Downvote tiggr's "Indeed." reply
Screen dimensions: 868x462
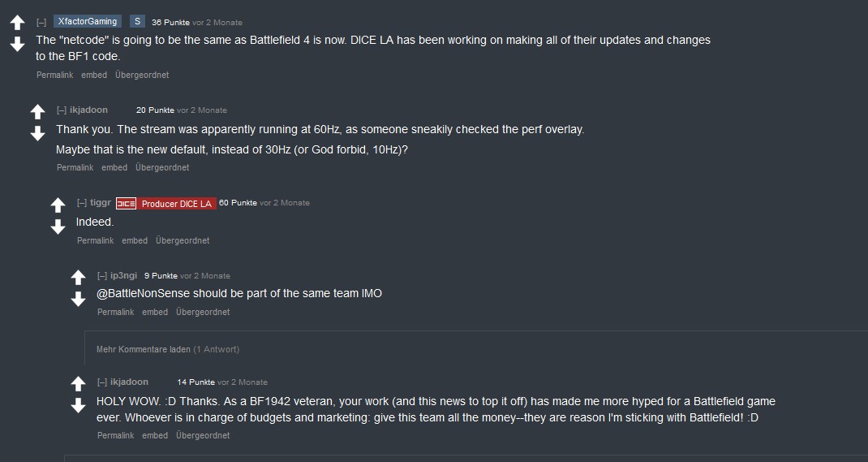[x=58, y=226]
